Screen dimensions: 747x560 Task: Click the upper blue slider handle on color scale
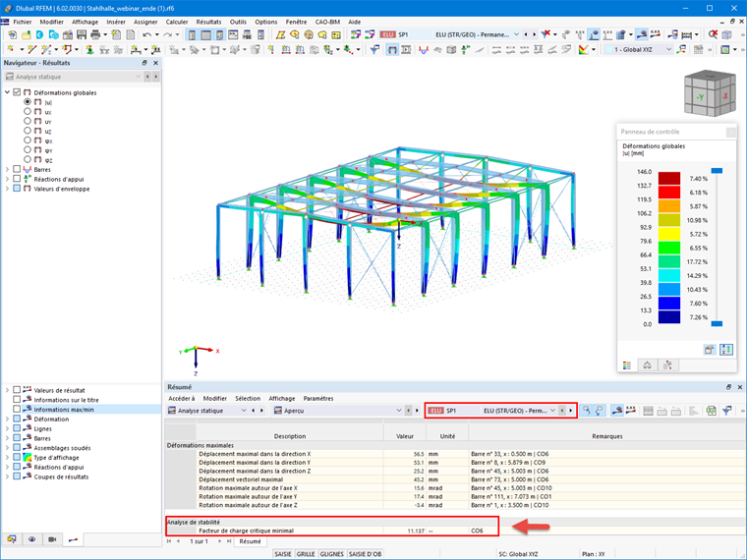point(717,171)
